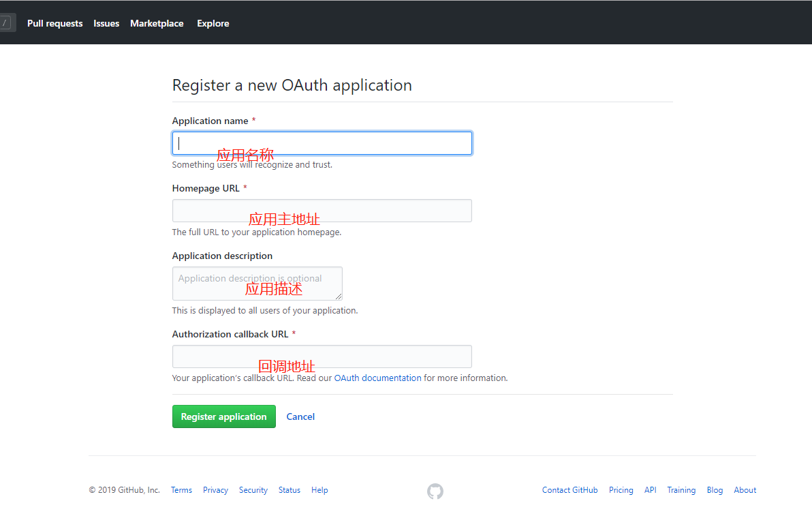Open Explore in the top navigation

tap(213, 23)
